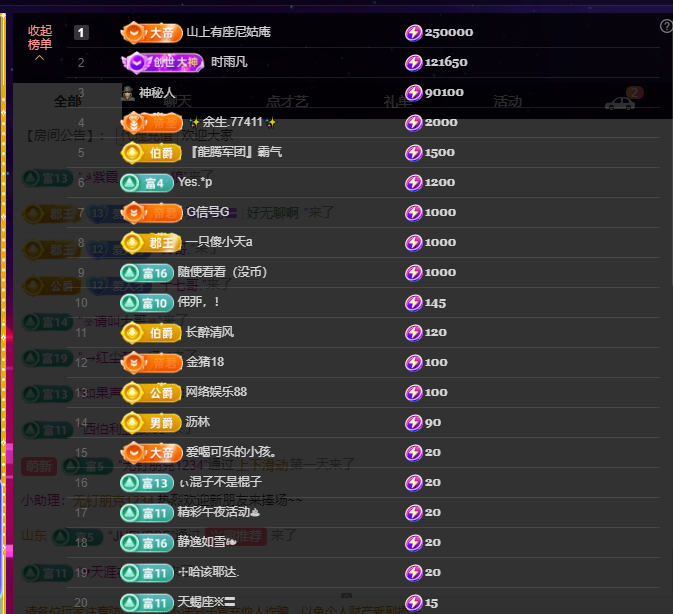673x614 pixels.
Task: Click the 神秘人 avatar icon
Action: click(x=128, y=93)
